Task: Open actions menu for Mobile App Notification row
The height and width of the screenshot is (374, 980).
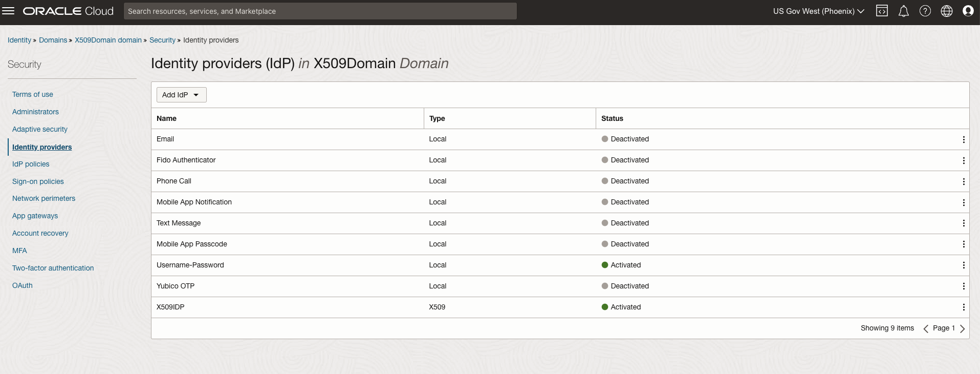Action: pyautogui.click(x=964, y=202)
